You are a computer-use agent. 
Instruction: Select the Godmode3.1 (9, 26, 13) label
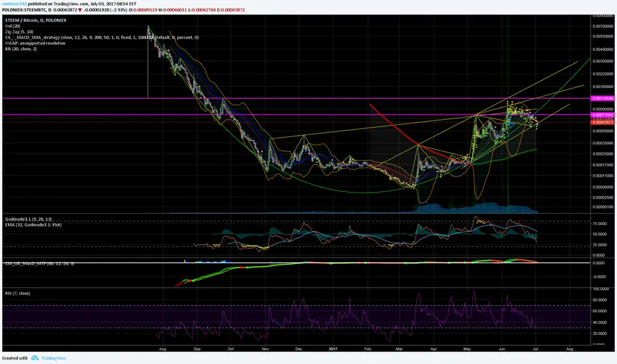click(28, 219)
